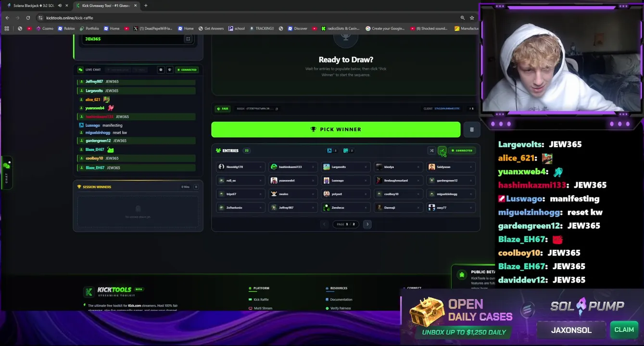Go back in the browser
644x346 pixels.
click(7, 18)
